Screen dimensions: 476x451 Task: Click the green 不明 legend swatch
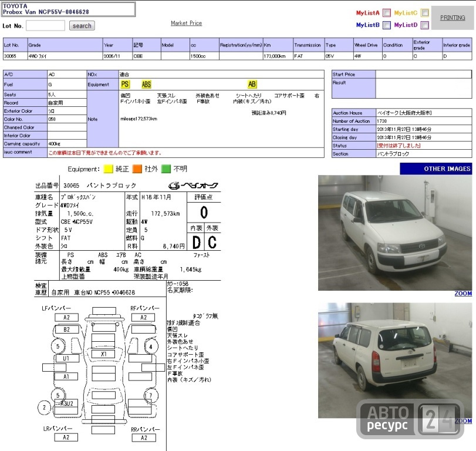click(166, 169)
